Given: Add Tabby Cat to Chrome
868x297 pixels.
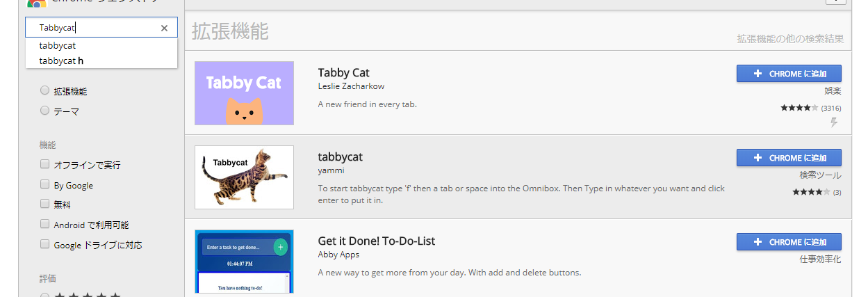Looking at the screenshot, I should (x=789, y=74).
